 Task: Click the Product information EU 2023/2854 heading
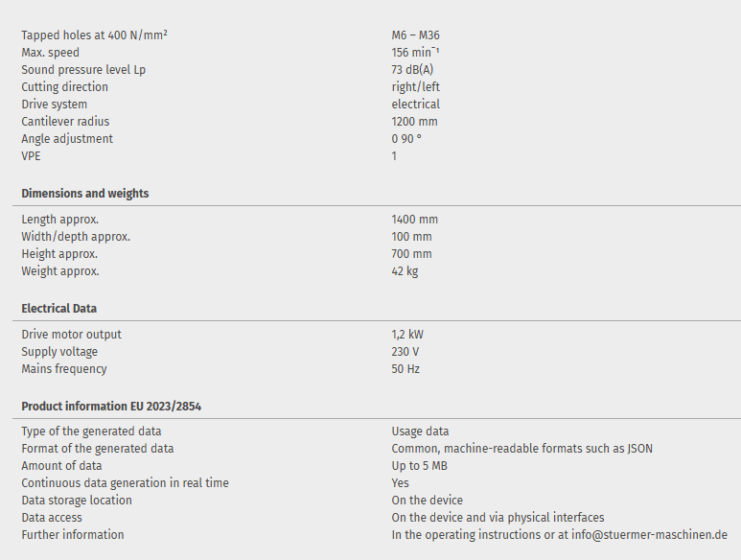(111, 407)
